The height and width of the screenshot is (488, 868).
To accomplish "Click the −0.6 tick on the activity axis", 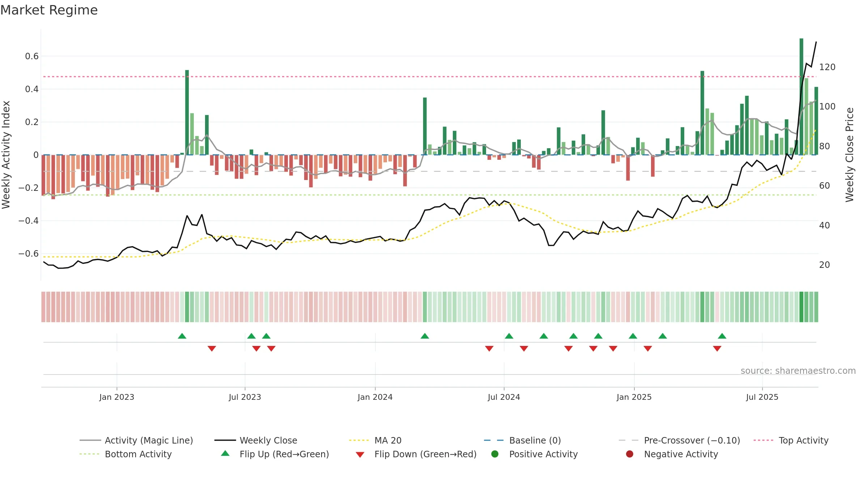I will pyautogui.click(x=29, y=253).
